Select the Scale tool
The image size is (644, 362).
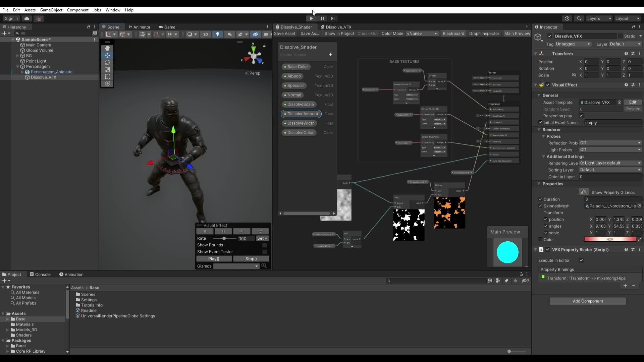click(107, 69)
